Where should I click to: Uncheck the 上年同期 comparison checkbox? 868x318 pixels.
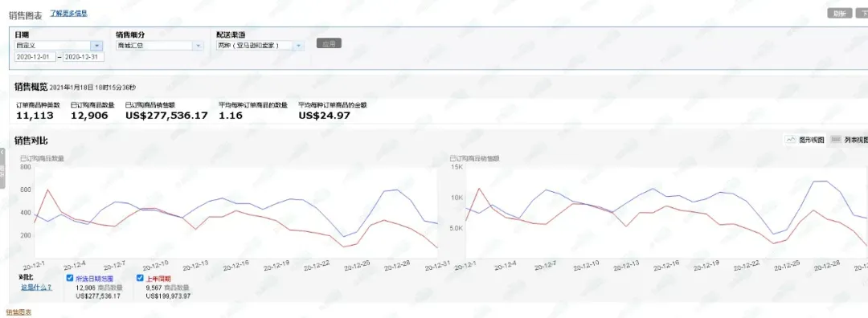click(140, 278)
